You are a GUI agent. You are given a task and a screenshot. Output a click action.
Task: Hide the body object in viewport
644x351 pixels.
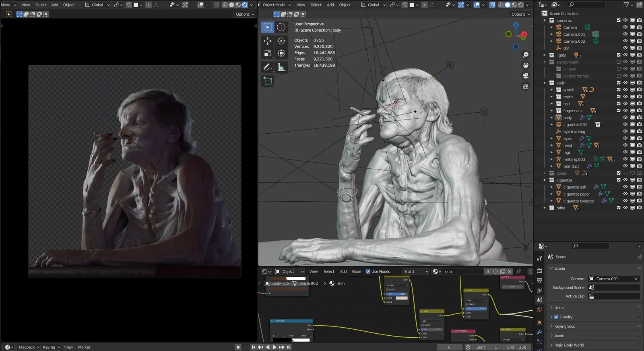(x=625, y=118)
